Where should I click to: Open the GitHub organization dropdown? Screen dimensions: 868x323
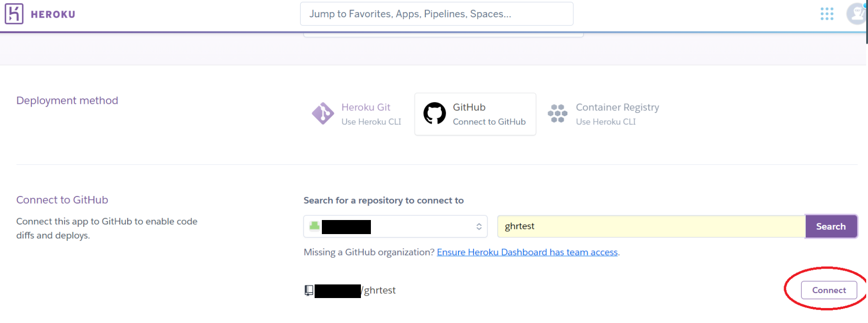pos(395,226)
